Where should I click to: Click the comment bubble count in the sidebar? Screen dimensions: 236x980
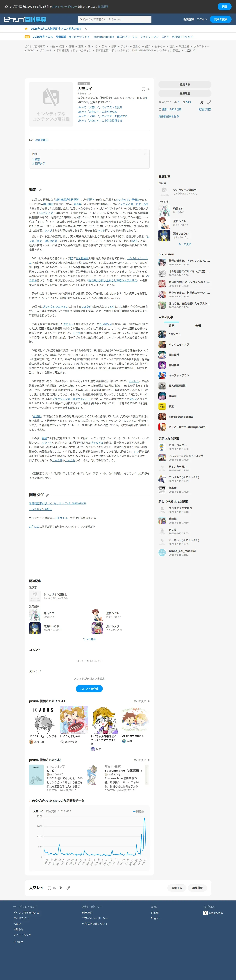point(177,102)
